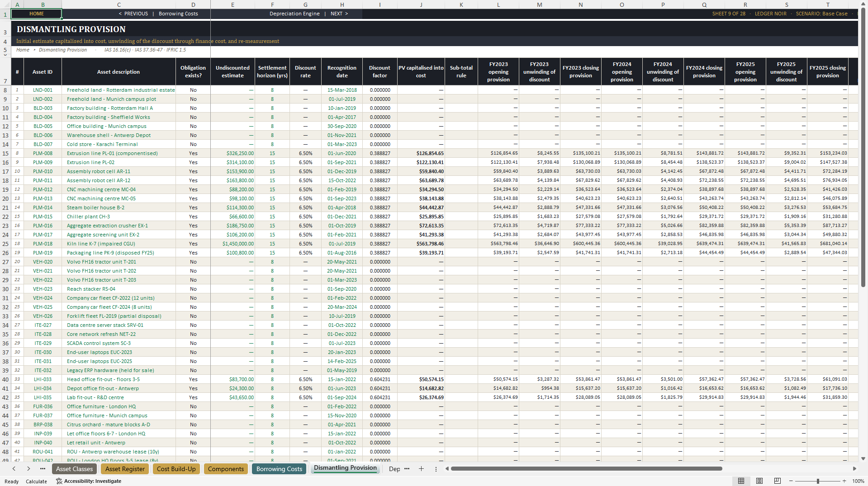The image size is (868, 486).
Task: Select SHEET 9 OF 28 header text
Action: coord(729,14)
